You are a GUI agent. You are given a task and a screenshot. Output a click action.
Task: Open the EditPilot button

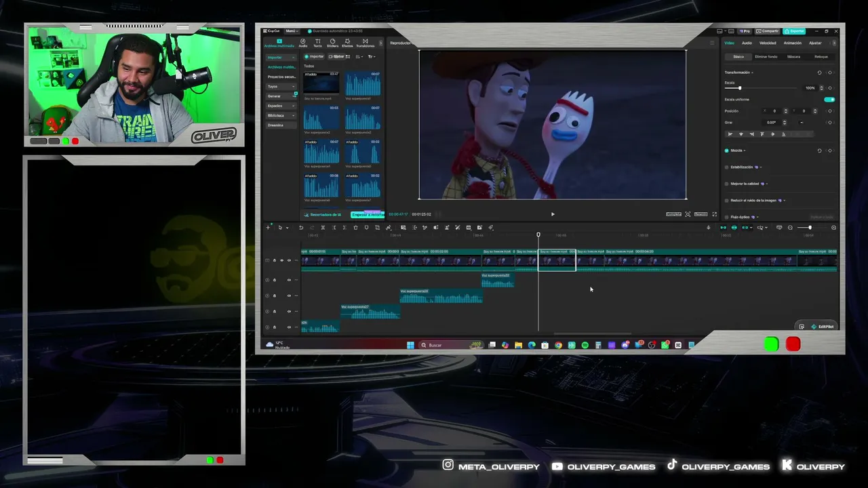pos(822,327)
